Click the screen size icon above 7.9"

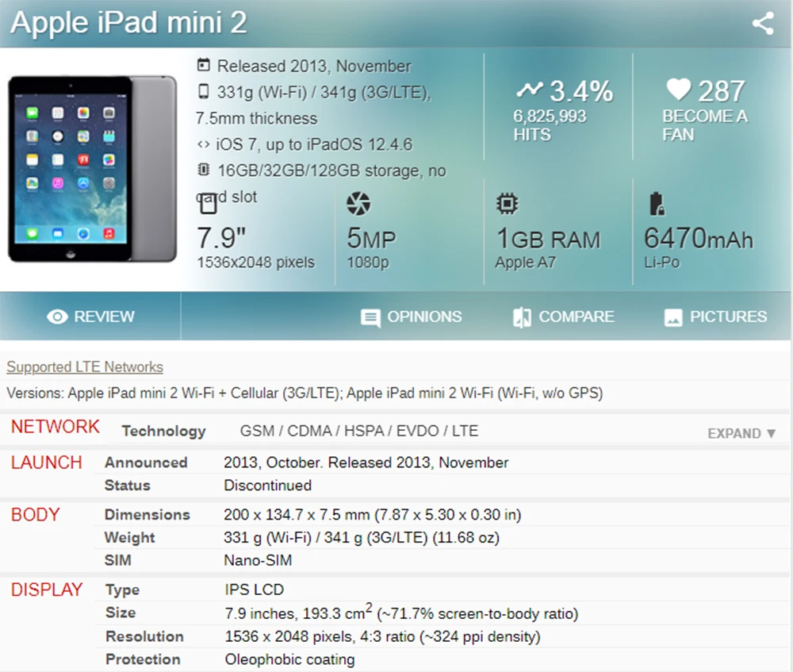click(208, 204)
